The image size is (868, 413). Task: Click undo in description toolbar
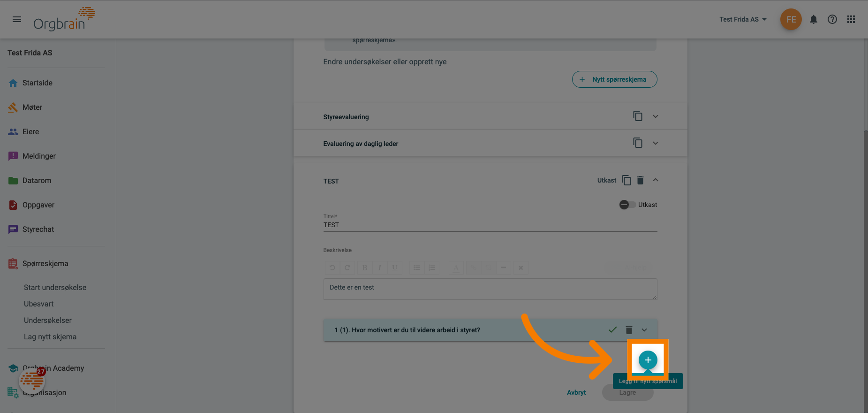tap(332, 268)
